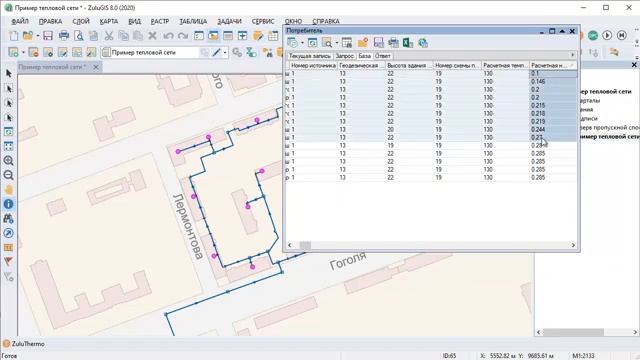This screenshot has width=640, height=360.
Task: Save the map with the floppy disk icon
Action: click(48, 36)
